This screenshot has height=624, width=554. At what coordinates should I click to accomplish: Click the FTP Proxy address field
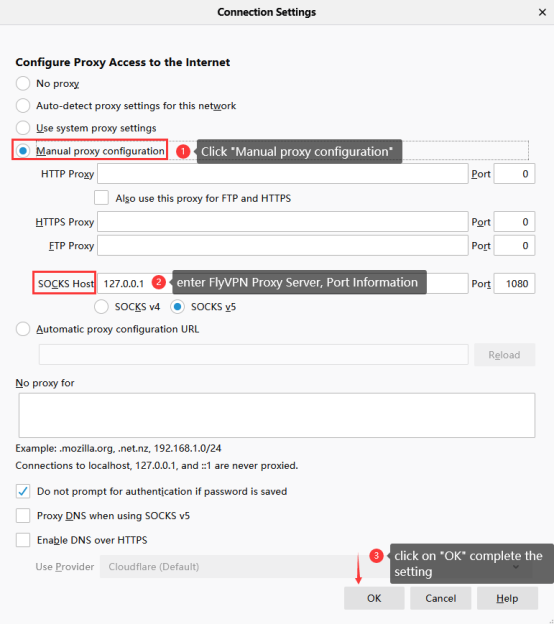[x=283, y=246]
